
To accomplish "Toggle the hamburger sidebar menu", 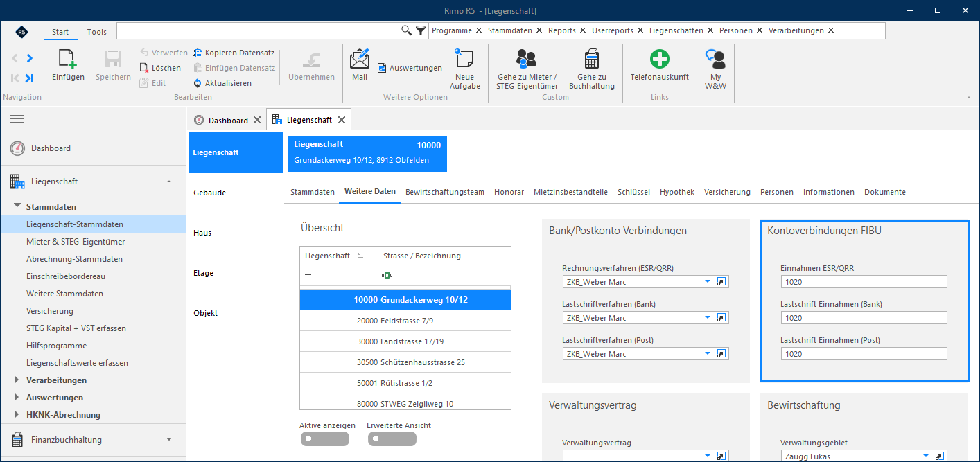I will [x=17, y=119].
